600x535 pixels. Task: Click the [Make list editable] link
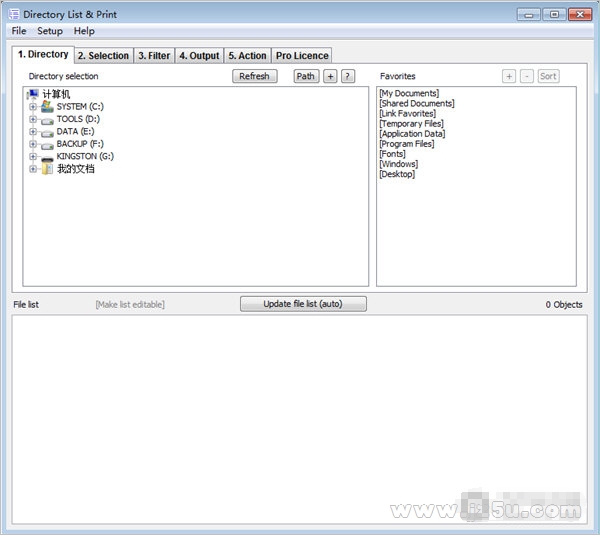point(130,304)
